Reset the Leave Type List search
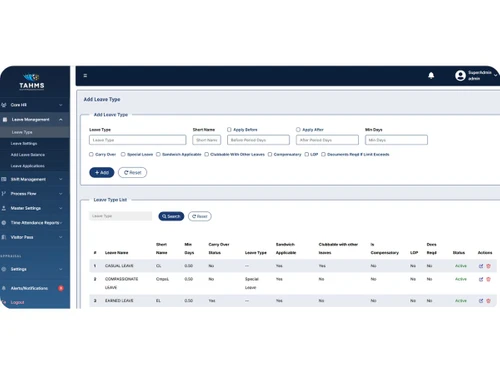 point(200,216)
